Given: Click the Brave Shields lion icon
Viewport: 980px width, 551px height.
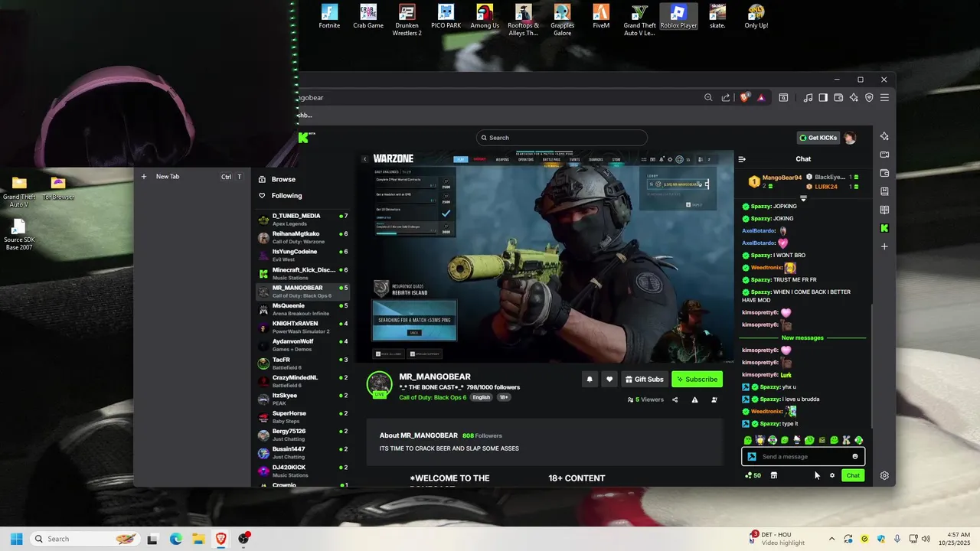Looking at the screenshot, I should (x=744, y=98).
